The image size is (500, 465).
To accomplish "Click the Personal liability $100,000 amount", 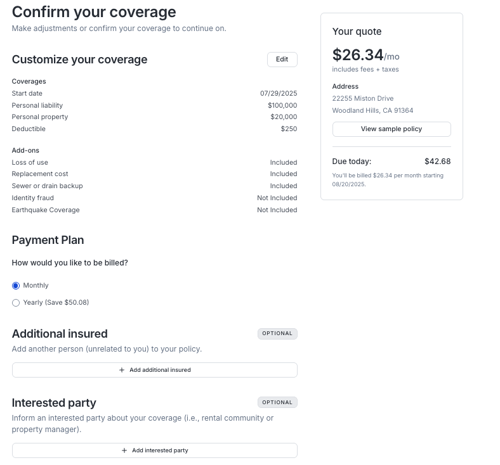I will [x=282, y=105].
